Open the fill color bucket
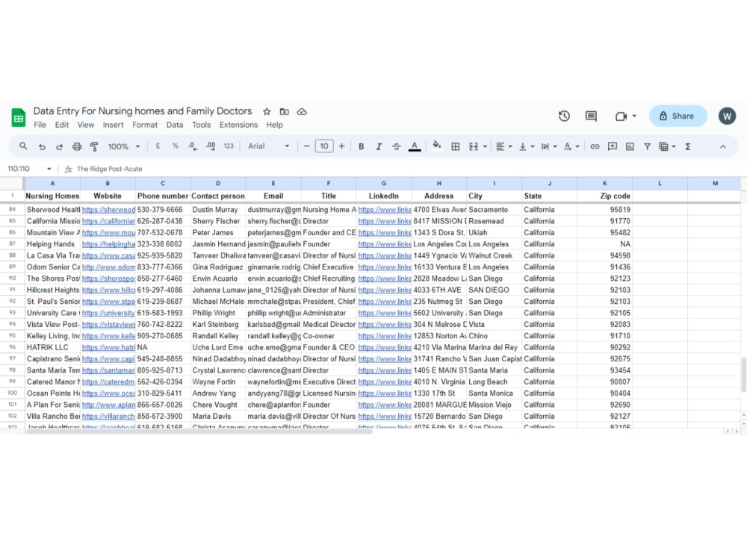 (x=436, y=146)
